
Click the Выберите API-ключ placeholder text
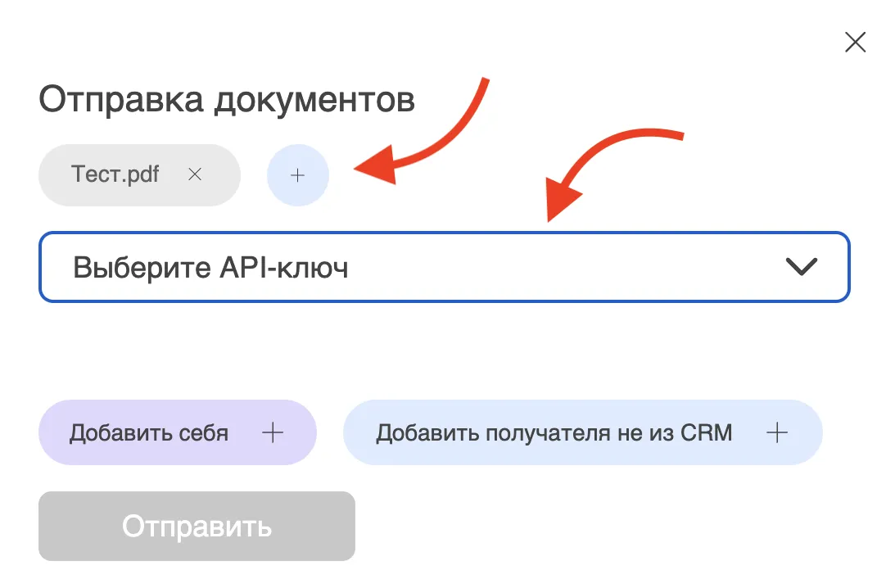(211, 268)
